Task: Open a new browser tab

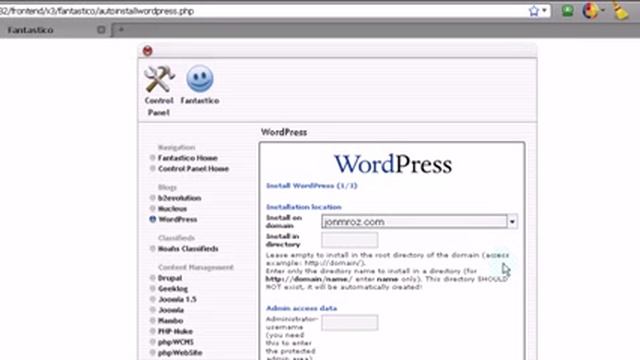Action: pos(121,30)
